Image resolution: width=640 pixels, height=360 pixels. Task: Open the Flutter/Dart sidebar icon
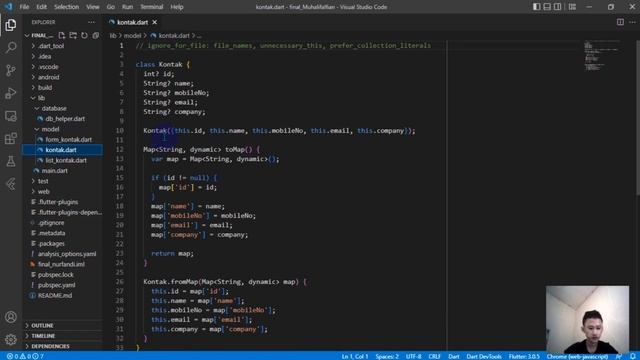[x=11, y=184]
